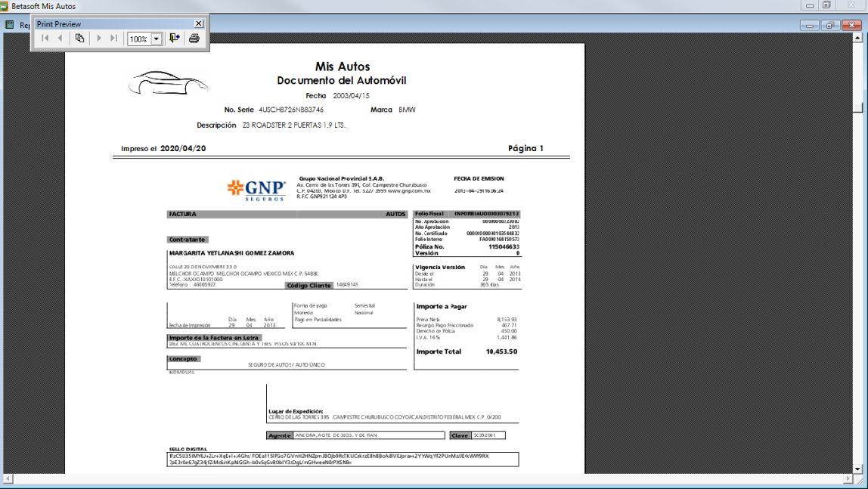Go to the first page of the preview
The image size is (868, 489).
(x=45, y=39)
